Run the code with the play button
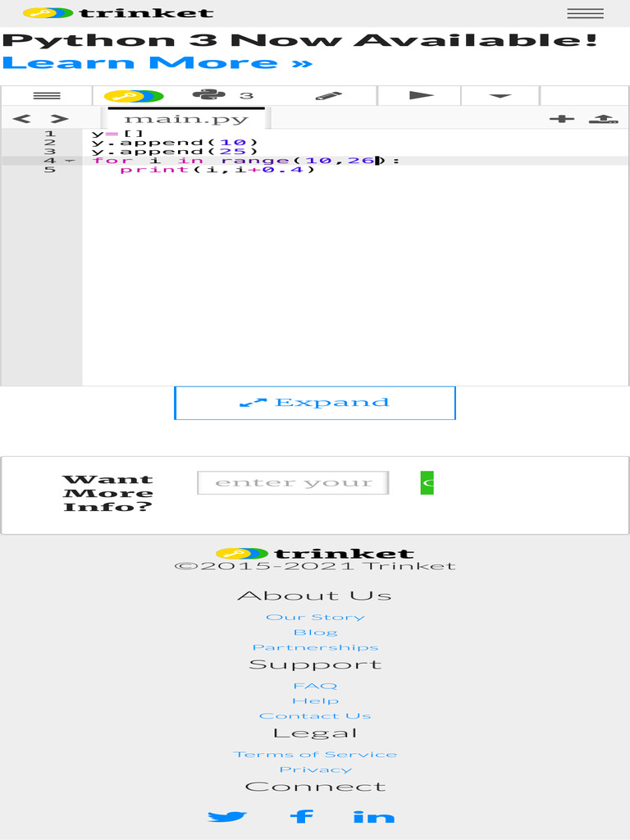 (x=421, y=95)
